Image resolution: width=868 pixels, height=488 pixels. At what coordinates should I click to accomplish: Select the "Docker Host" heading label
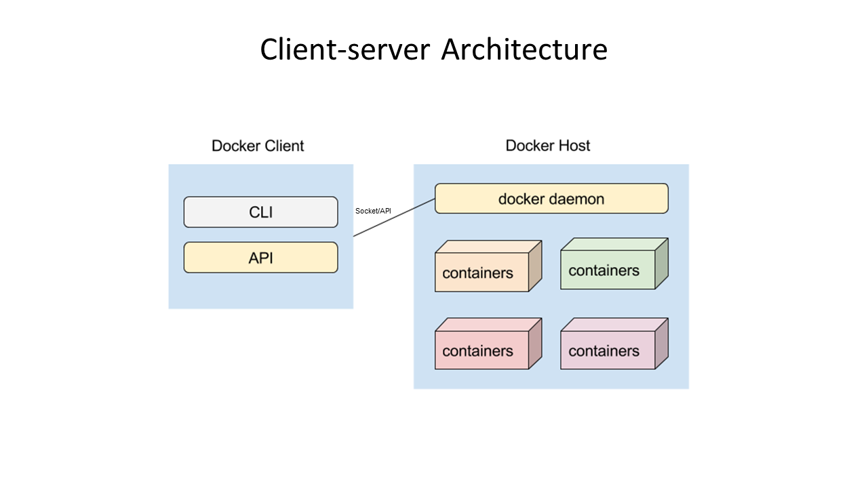548,146
